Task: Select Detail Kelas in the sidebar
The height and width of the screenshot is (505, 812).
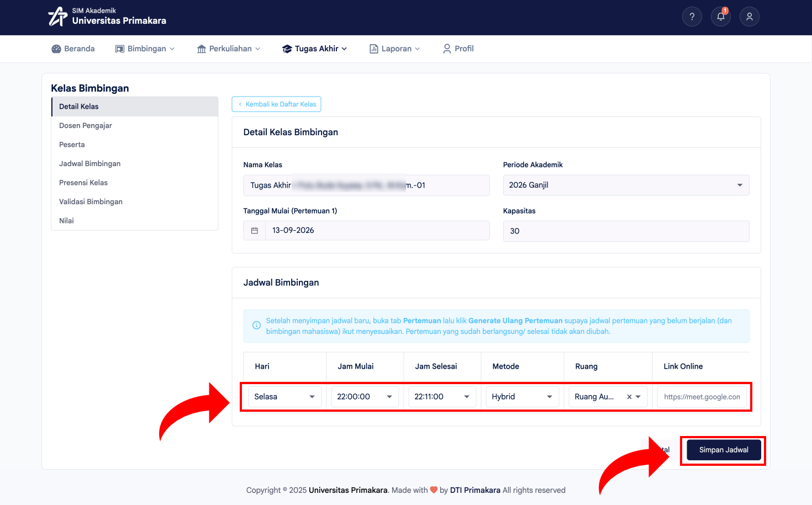Action: tap(135, 107)
